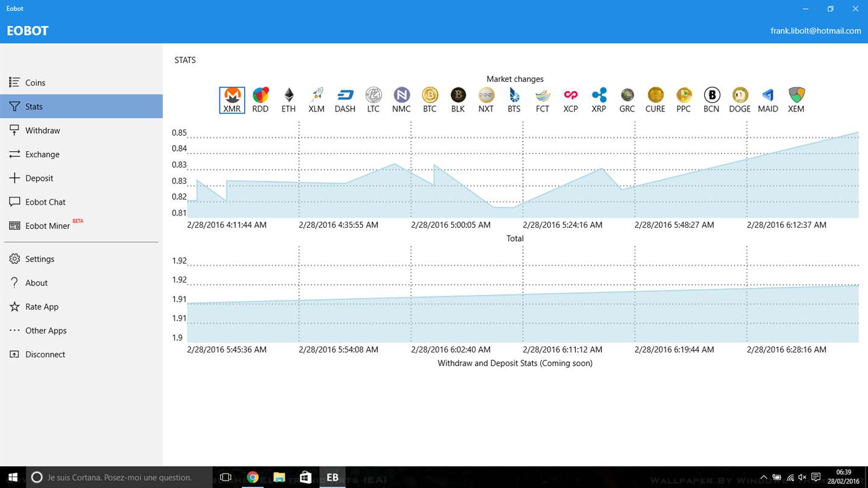Select the NMC coin icon
The image size is (868, 488).
[x=401, y=100]
